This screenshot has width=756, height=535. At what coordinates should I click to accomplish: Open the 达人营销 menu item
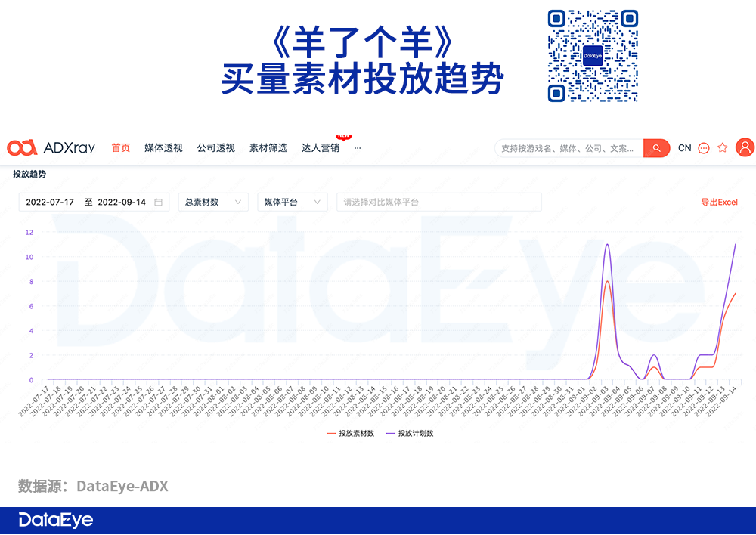pos(321,148)
